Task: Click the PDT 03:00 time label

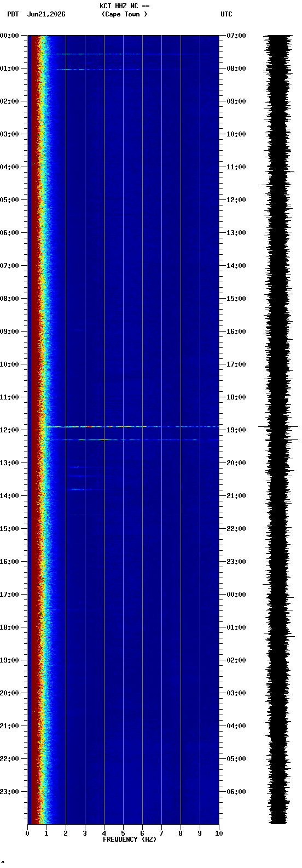Action: 9,134
